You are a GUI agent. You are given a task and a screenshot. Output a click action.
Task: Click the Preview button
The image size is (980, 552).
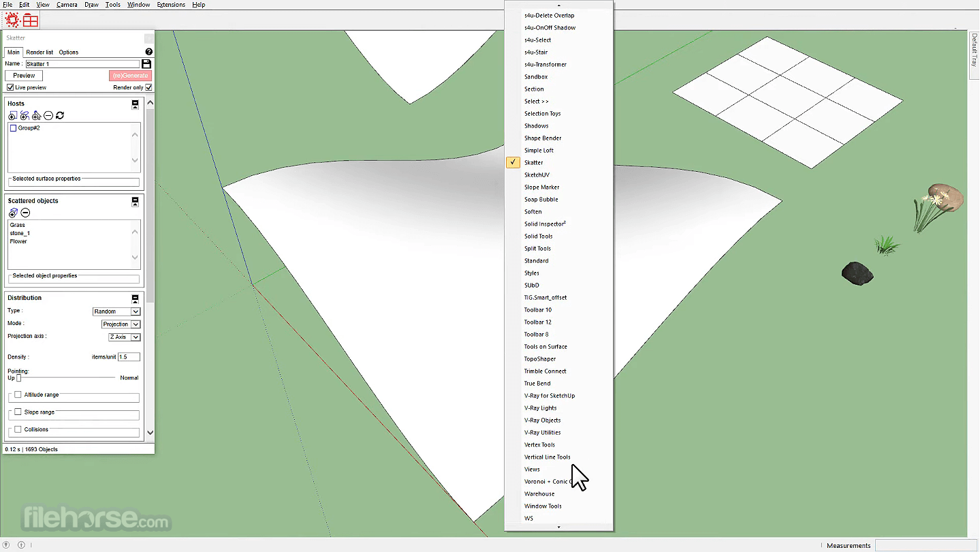24,76
